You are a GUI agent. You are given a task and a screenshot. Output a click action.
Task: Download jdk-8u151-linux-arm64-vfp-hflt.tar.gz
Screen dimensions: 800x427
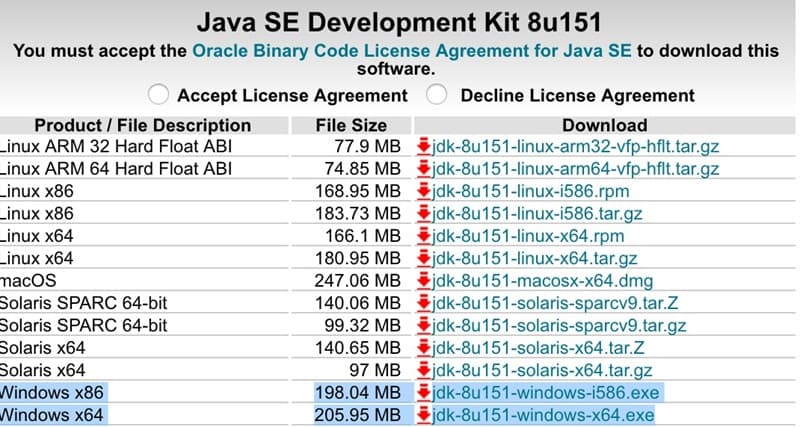pos(576,169)
